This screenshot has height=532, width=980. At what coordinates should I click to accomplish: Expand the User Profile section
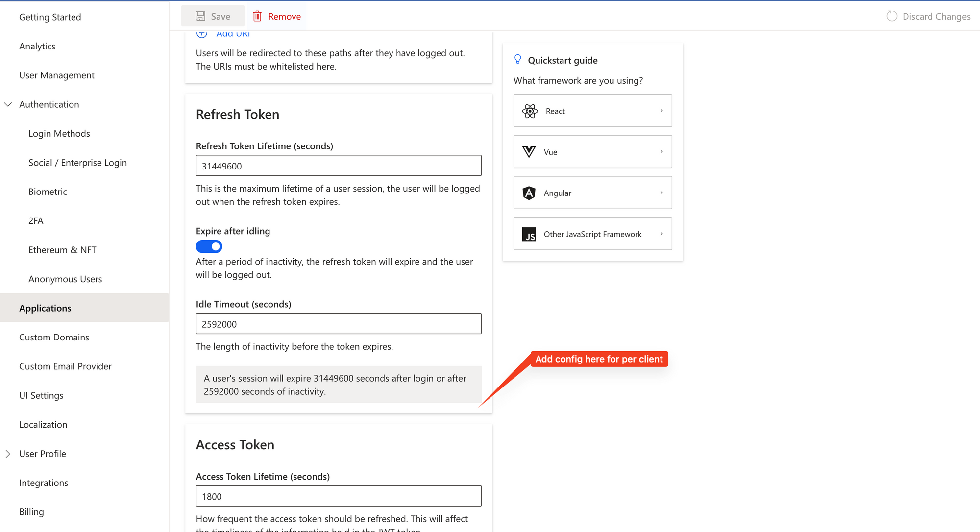[x=8, y=453]
